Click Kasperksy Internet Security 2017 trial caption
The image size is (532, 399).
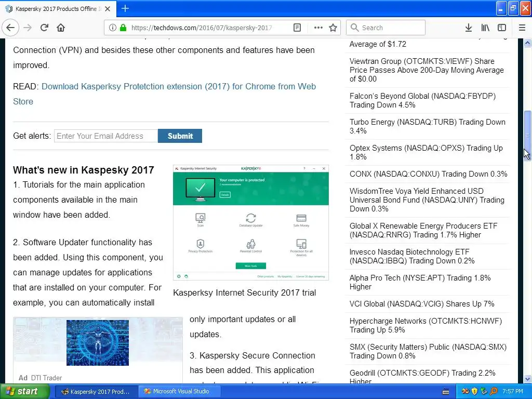coord(244,293)
